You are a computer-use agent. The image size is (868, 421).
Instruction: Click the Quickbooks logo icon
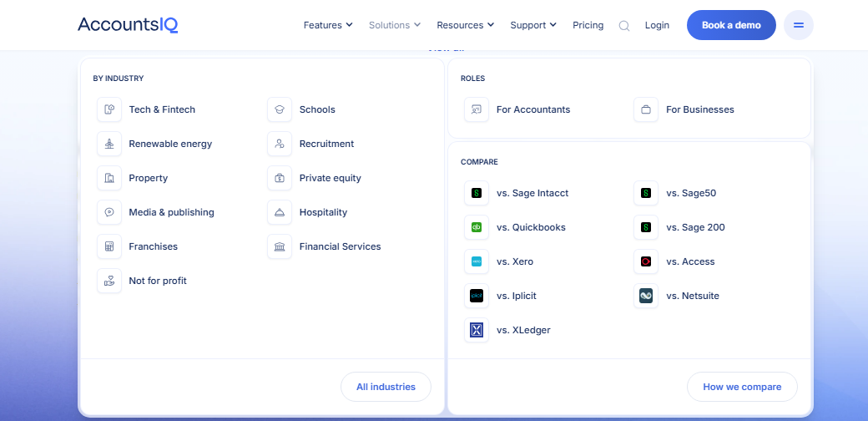[x=477, y=227]
